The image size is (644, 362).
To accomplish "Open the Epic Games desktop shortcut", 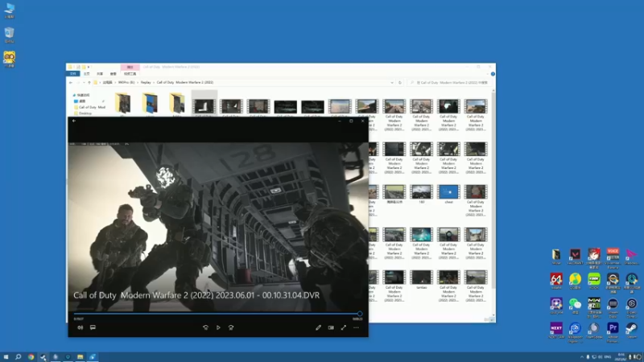I will coord(632,307).
